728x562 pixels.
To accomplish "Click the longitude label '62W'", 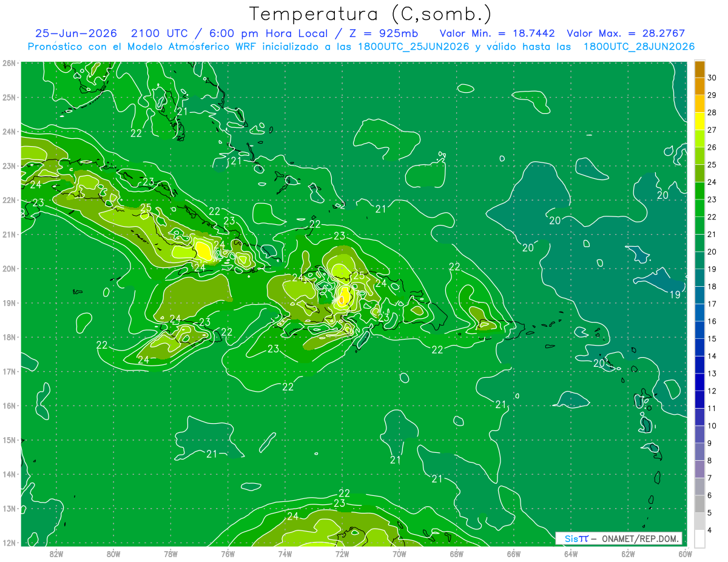I will (x=628, y=554).
